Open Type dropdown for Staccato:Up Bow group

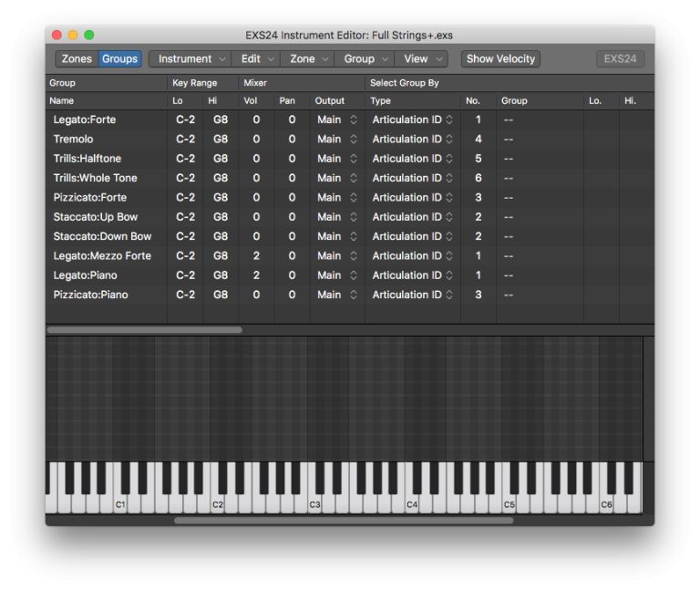coord(413,217)
